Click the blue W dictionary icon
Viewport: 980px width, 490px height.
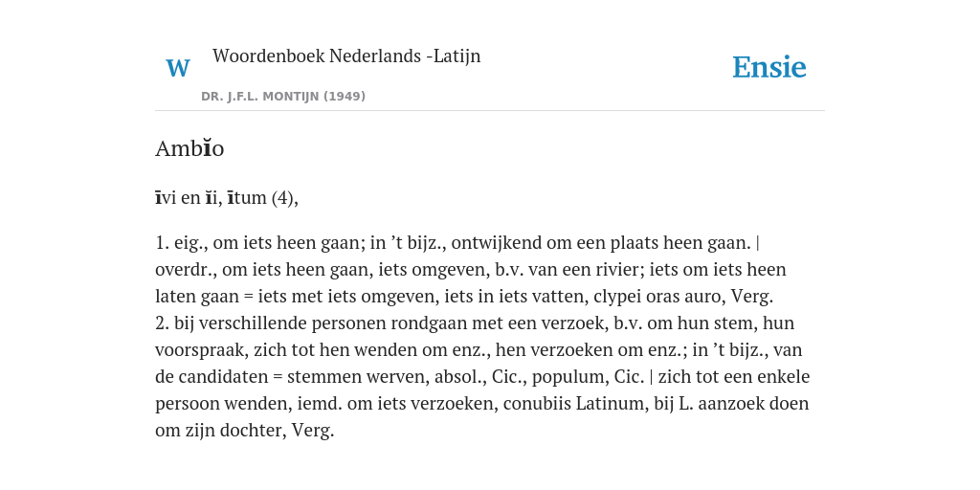click(177, 68)
